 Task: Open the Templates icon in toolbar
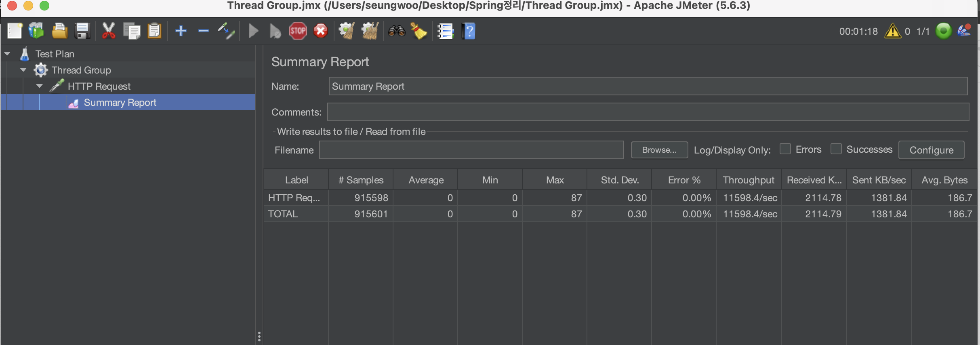(36, 31)
